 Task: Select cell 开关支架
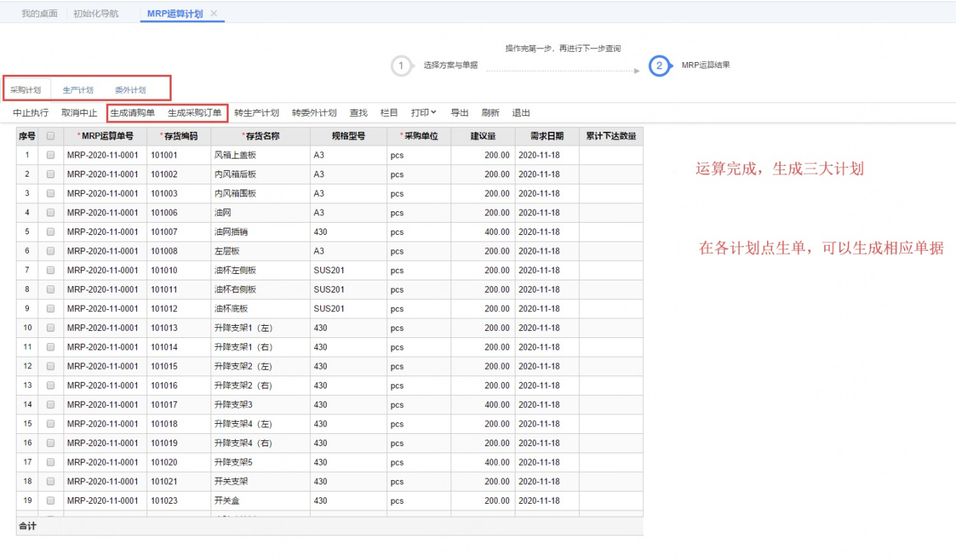(260, 481)
